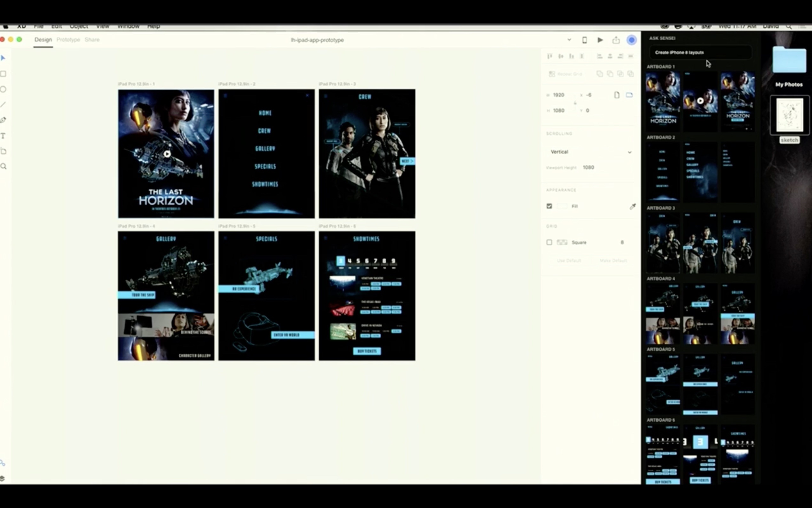Toggle the width-height aspect lock
Screen dimensions: 812x508
click(575, 103)
